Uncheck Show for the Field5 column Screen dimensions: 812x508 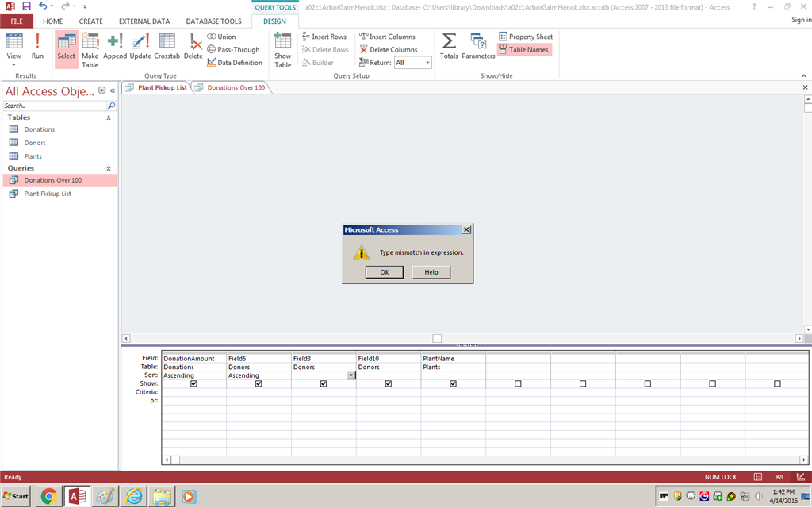pos(259,383)
